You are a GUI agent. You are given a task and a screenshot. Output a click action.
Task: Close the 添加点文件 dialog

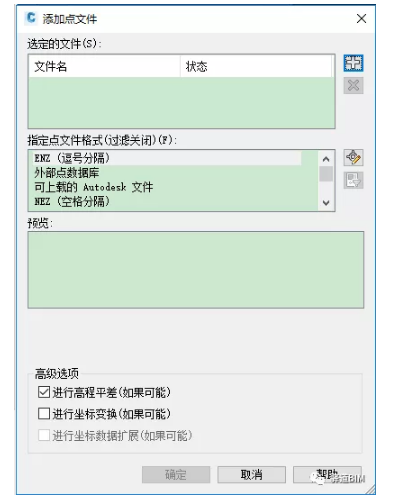[x=361, y=19]
